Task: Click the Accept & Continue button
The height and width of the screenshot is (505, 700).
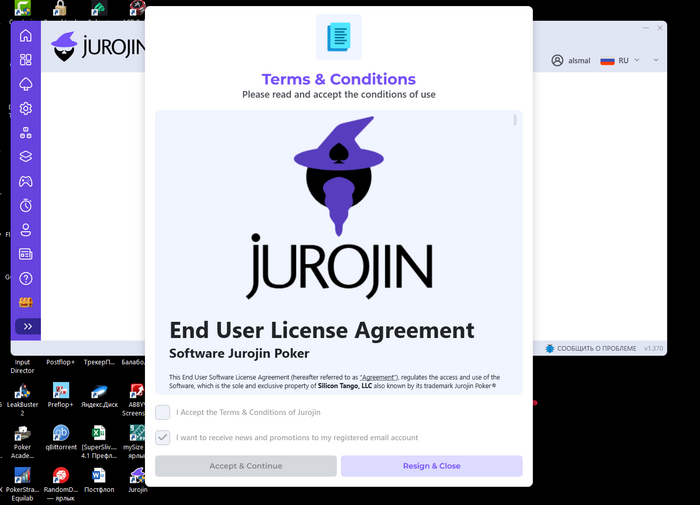Action: click(x=246, y=466)
